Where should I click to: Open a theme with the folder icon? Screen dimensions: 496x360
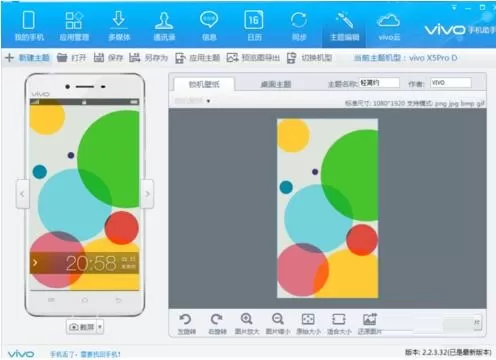pos(71,58)
